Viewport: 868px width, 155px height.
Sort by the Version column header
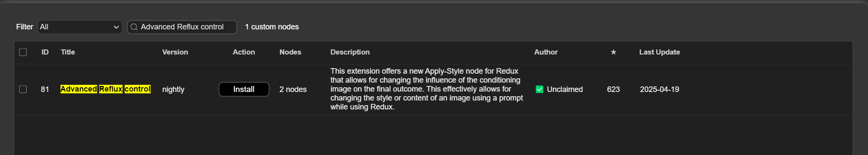coord(175,52)
